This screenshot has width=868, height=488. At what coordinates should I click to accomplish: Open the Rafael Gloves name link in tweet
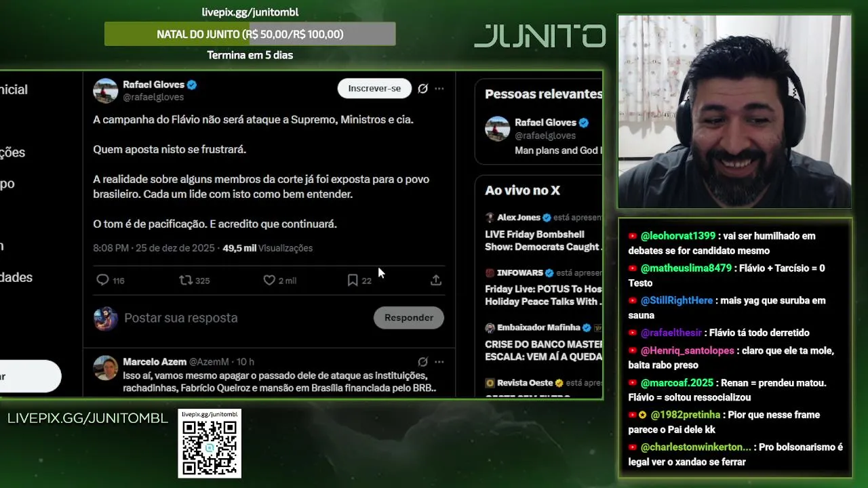coord(153,85)
